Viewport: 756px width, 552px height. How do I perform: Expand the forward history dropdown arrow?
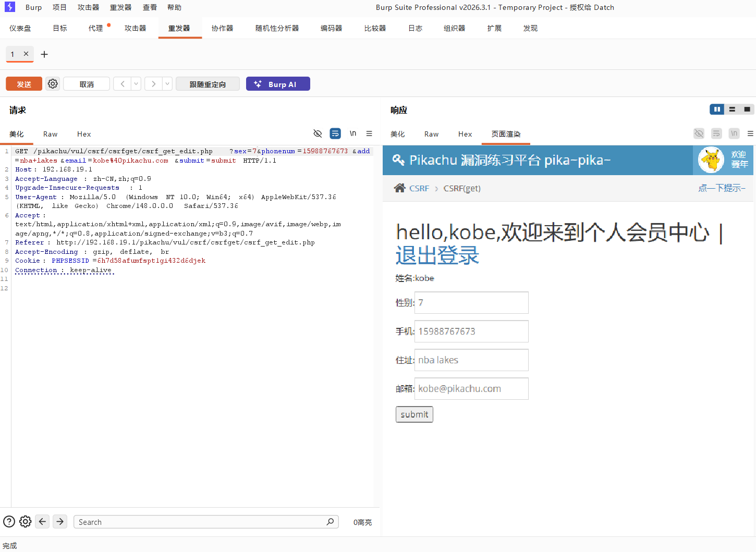167,84
